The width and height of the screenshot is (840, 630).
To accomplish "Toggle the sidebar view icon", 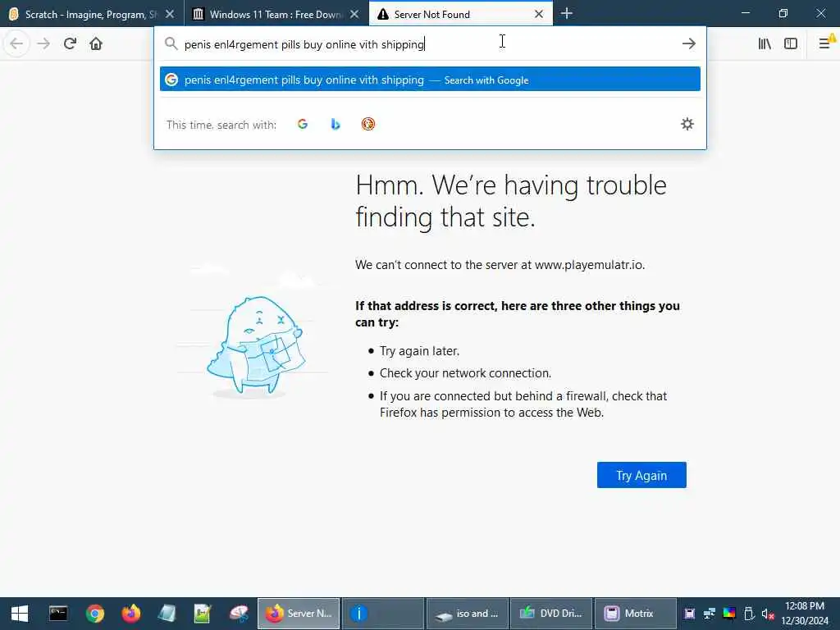I will tap(791, 43).
